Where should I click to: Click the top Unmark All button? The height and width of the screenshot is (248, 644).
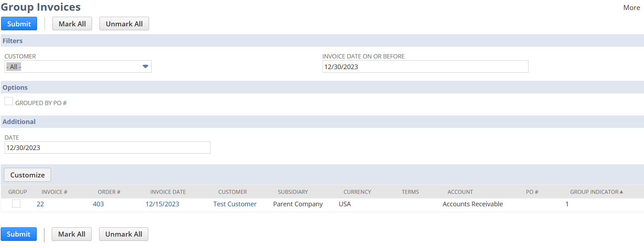coord(124,24)
